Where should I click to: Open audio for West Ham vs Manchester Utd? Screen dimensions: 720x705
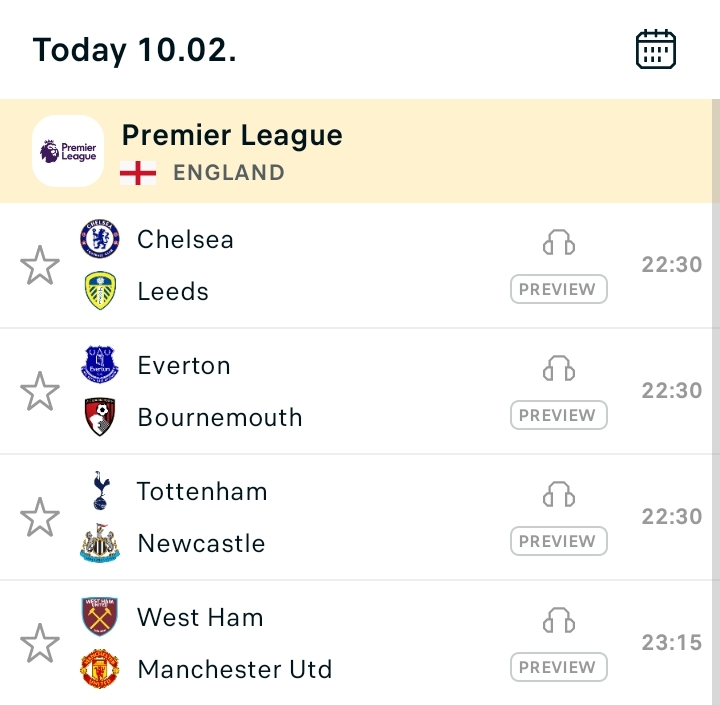559,621
